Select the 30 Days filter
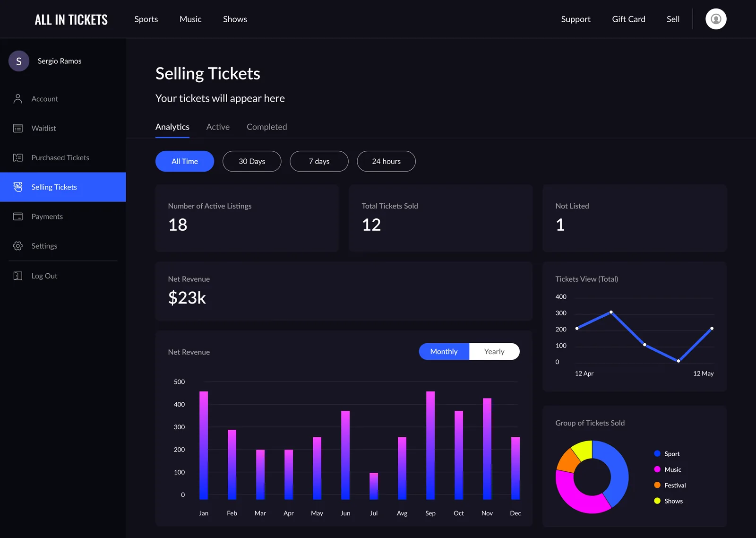This screenshot has height=538, width=756. (x=252, y=161)
